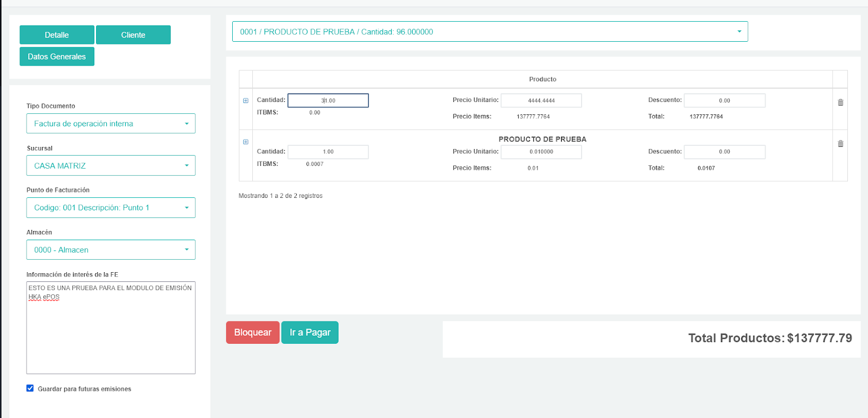Delete the first product row with trash icon

pyautogui.click(x=840, y=102)
